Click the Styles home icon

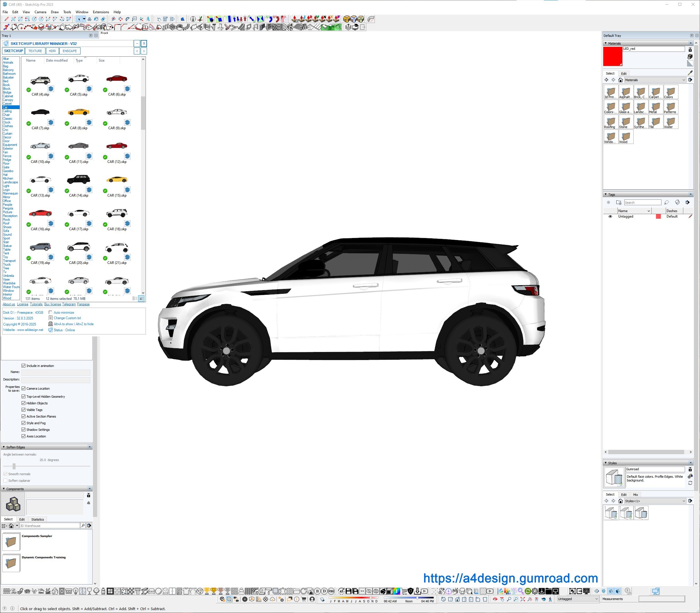coord(620,501)
